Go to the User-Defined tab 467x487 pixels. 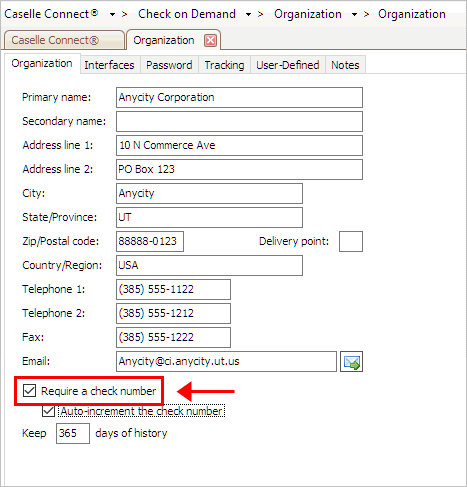pyautogui.click(x=288, y=65)
